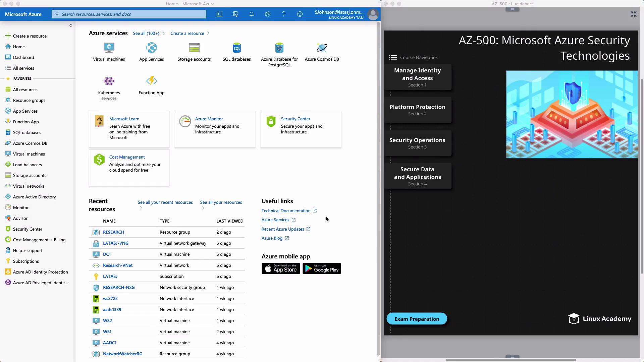
Task: Collapse the left sidebar with the chevron
Action: tap(71, 25)
